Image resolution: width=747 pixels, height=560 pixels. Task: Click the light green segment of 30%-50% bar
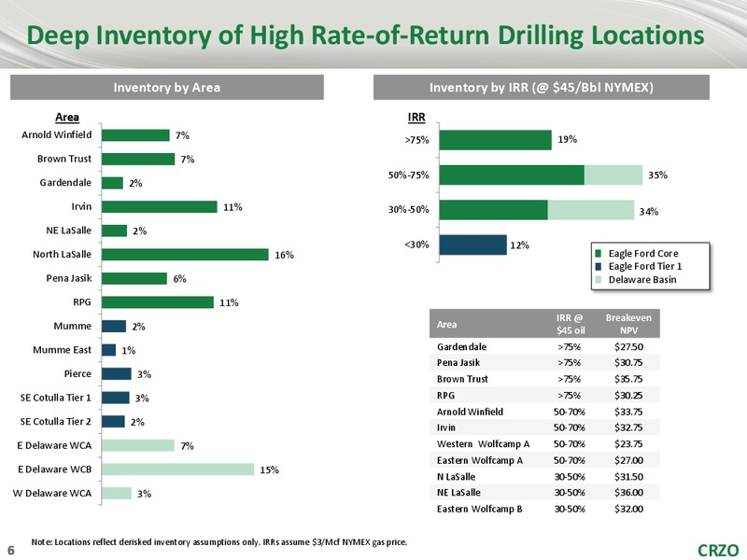[x=591, y=210]
